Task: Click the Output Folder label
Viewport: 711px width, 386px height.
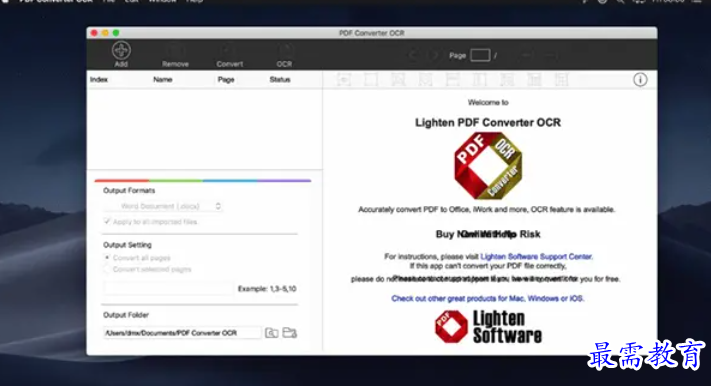Action: [126, 315]
